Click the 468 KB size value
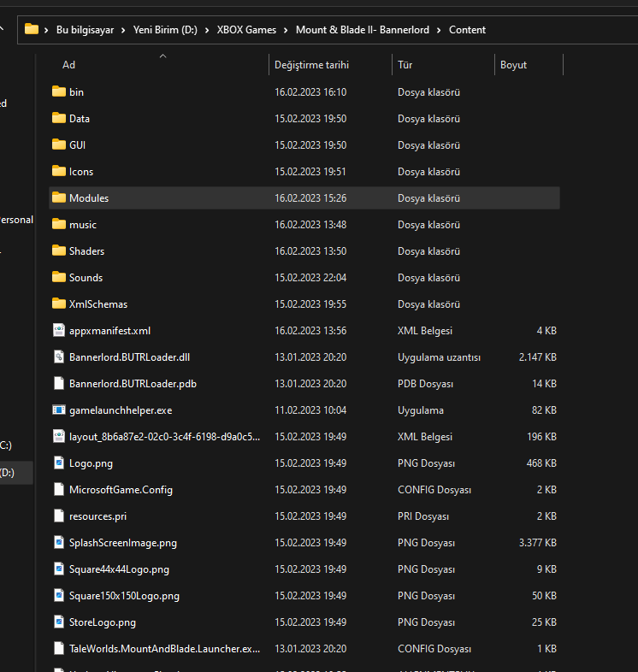 pyautogui.click(x=541, y=463)
